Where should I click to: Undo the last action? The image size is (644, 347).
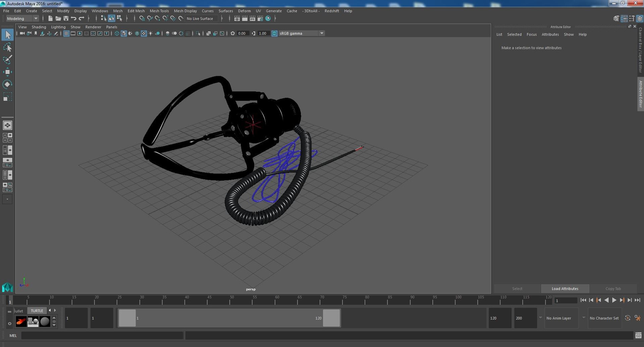coord(73,18)
